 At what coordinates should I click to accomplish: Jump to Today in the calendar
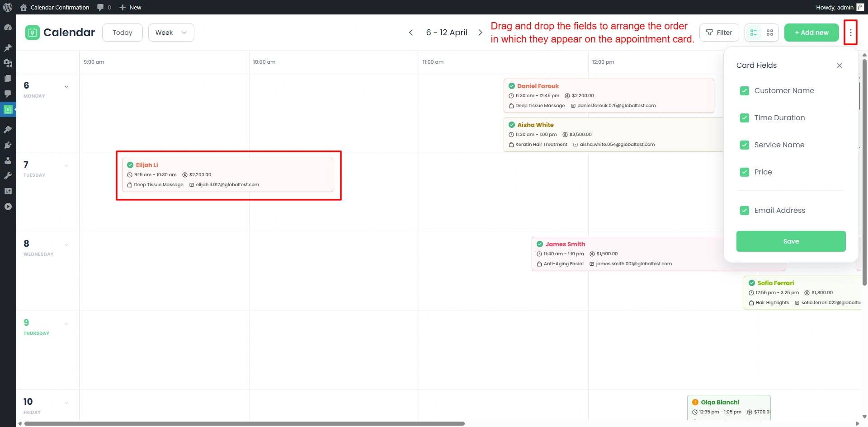coord(122,32)
